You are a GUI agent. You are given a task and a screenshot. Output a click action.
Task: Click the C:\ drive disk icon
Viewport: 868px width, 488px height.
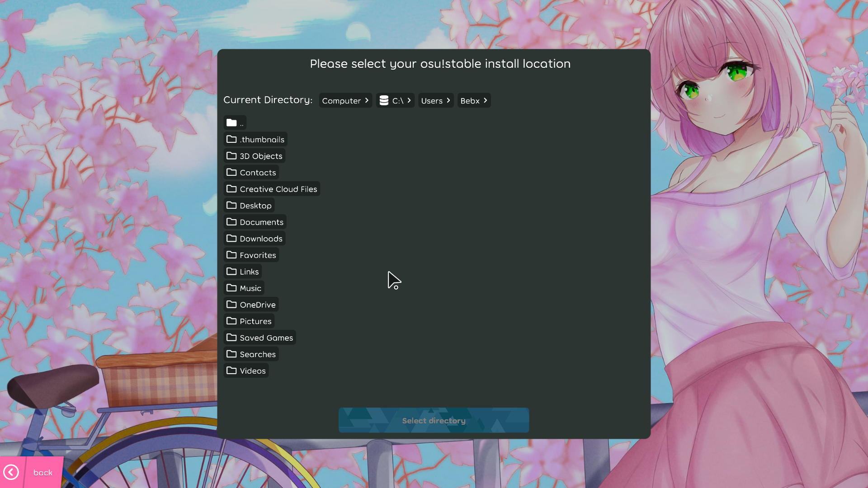pyautogui.click(x=384, y=100)
